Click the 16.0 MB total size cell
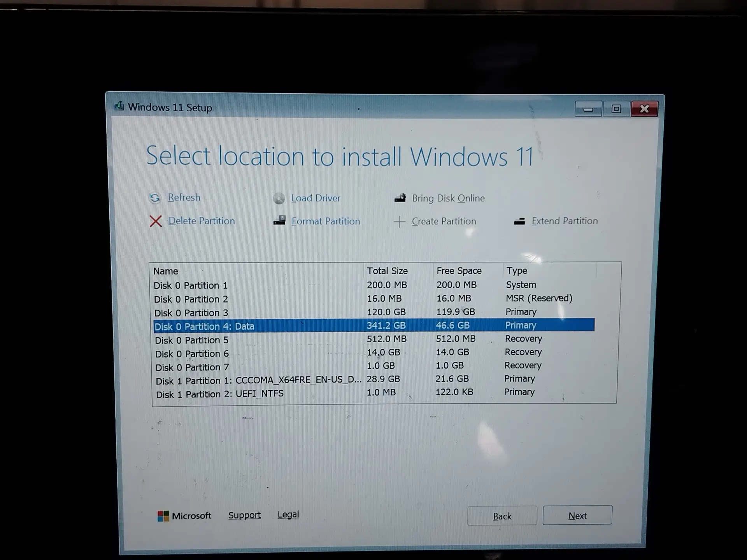The height and width of the screenshot is (560, 747). [x=384, y=299]
